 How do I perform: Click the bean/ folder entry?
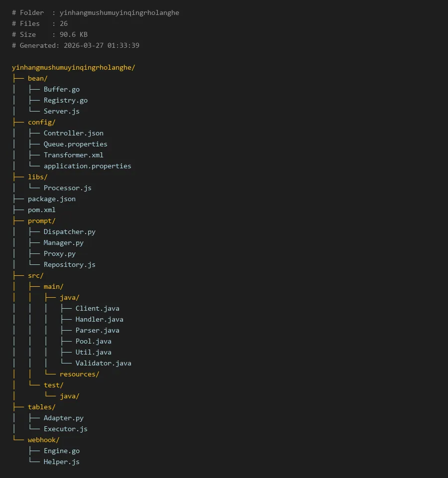point(37,78)
